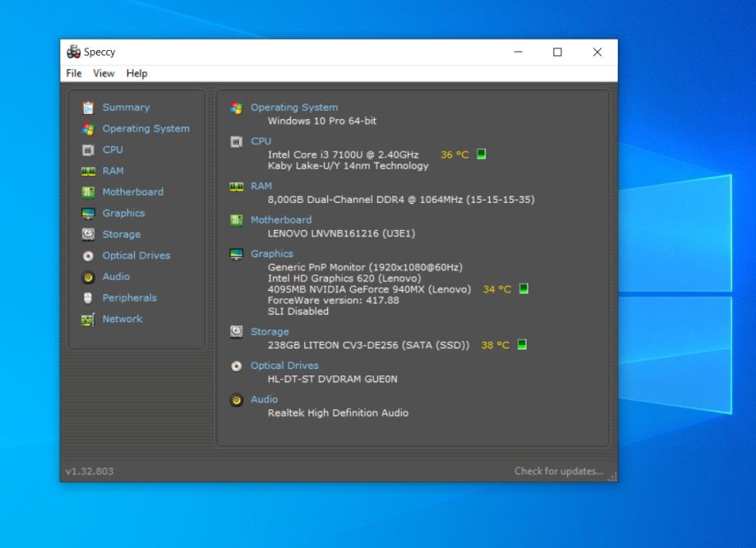756x548 pixels.
Task: Click the text Windows 10 Pro 64-bit
Action: (x=322, y=121)
